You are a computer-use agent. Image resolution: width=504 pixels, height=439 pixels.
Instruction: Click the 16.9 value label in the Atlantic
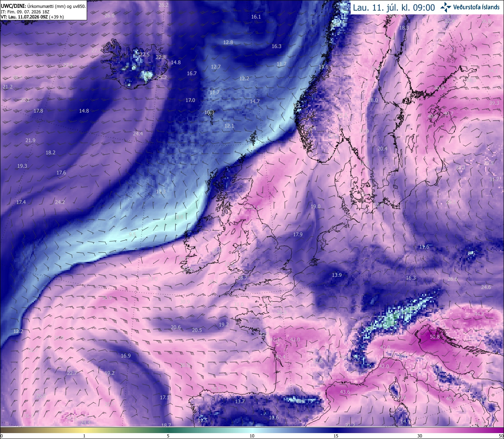click(126, 356)
